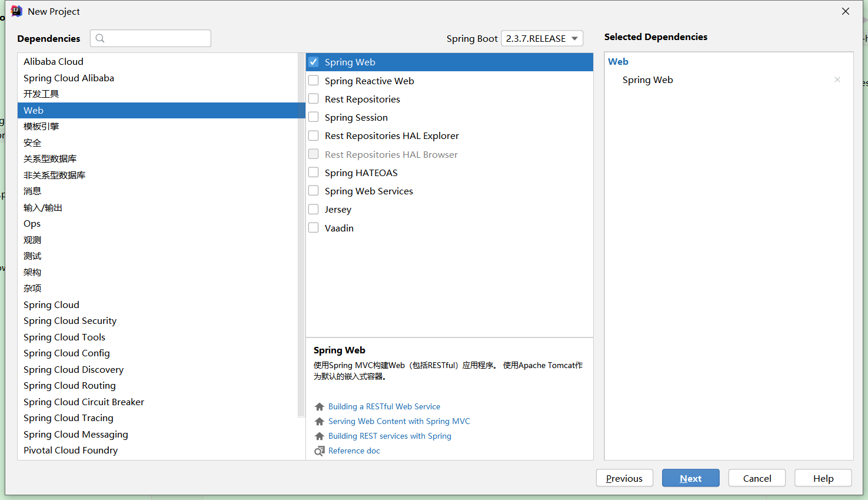Viewport: 868px width, 500px height.
Task: Select the Spring Cloud Tools category
Action: click(x=158, y=337)
